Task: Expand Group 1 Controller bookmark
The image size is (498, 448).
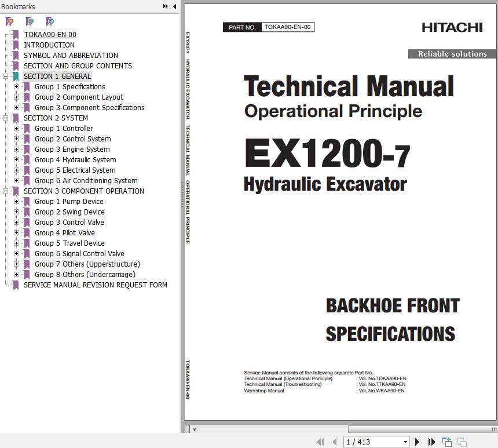Action: [x=17, y=129]
